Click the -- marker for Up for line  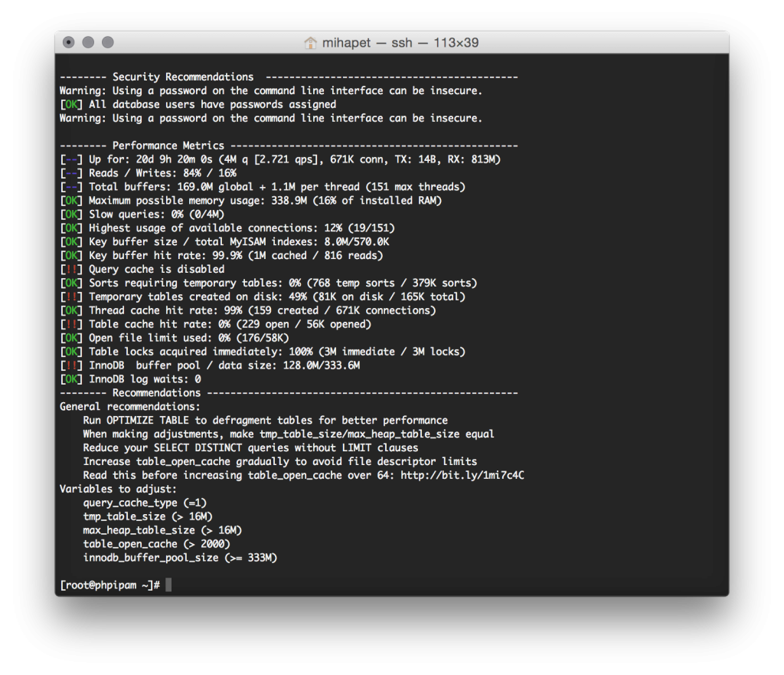pos(71,159)
